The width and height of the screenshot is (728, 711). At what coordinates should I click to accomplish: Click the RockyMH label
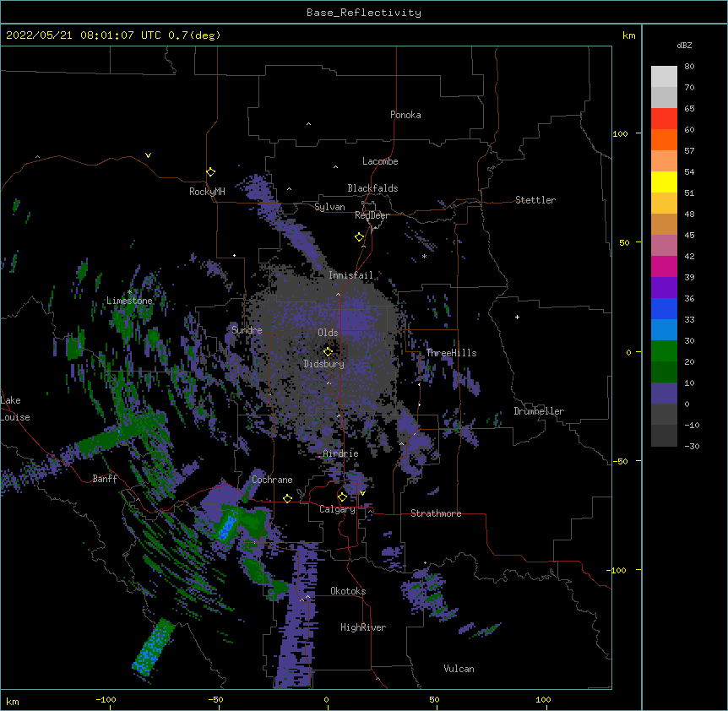(x=207, y=192)
